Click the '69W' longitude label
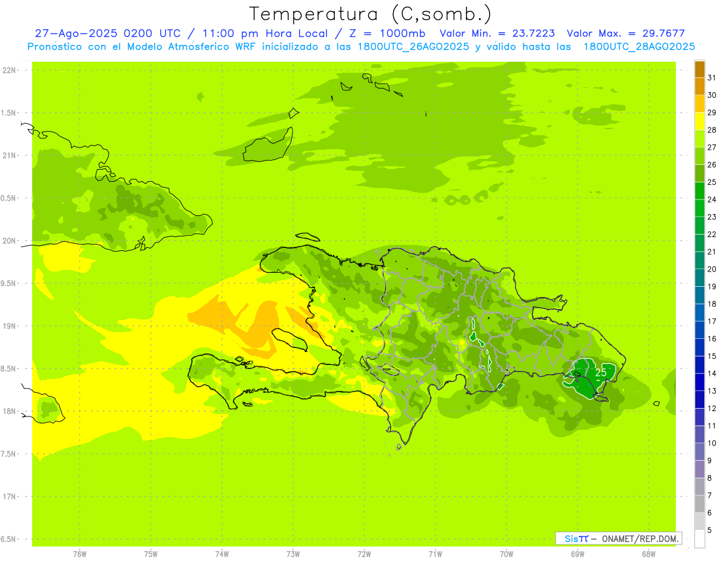Screen dimensions: 728x562 point(577,554)
